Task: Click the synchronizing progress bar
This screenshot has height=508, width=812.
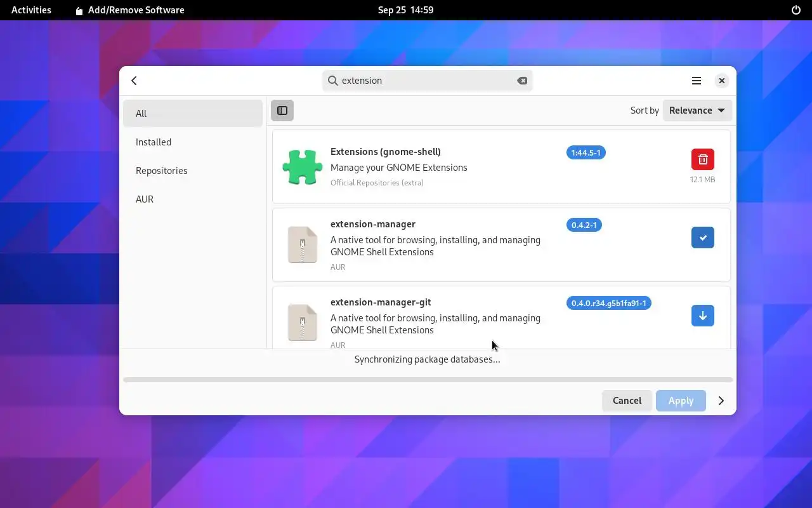Action: coord(428,380)
